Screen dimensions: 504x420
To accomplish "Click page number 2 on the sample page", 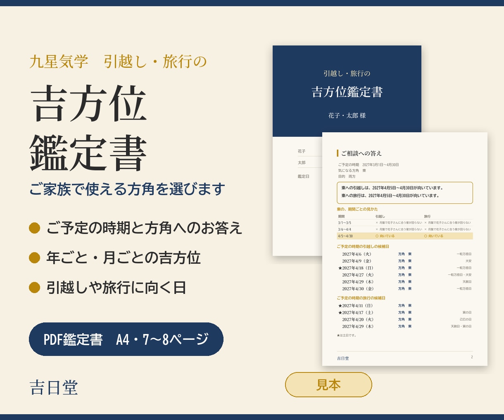I will [472, 357].
